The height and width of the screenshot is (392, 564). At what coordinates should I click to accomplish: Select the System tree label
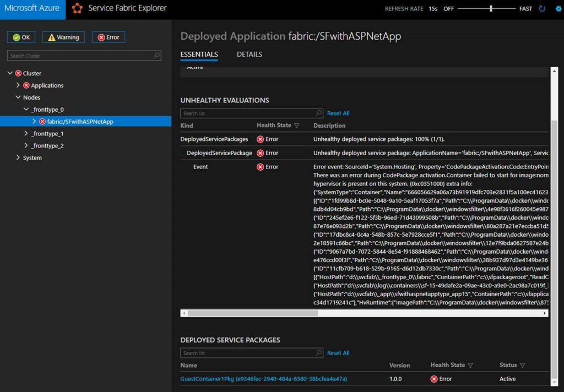[32, 158]
